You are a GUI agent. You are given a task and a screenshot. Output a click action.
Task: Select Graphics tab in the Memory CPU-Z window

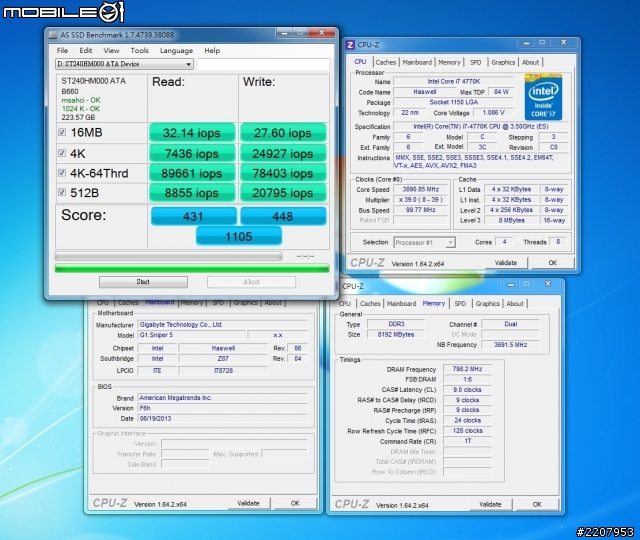(488, 304)
